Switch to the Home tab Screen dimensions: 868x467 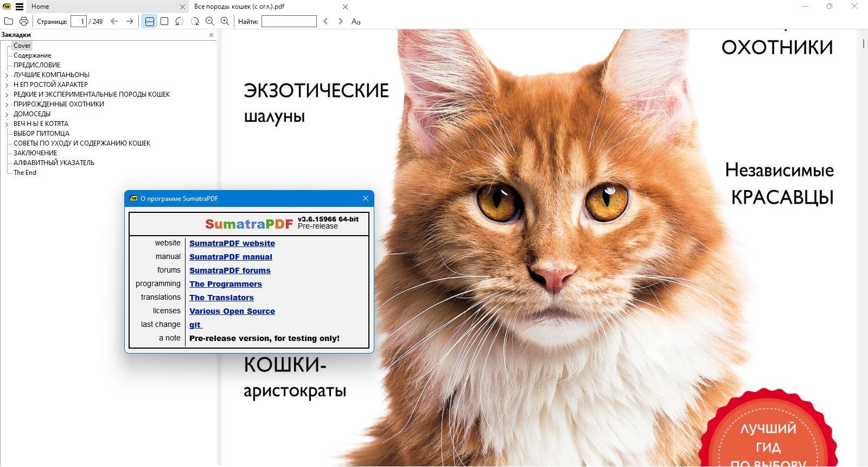pyautogui.click(x=40, y=7)
